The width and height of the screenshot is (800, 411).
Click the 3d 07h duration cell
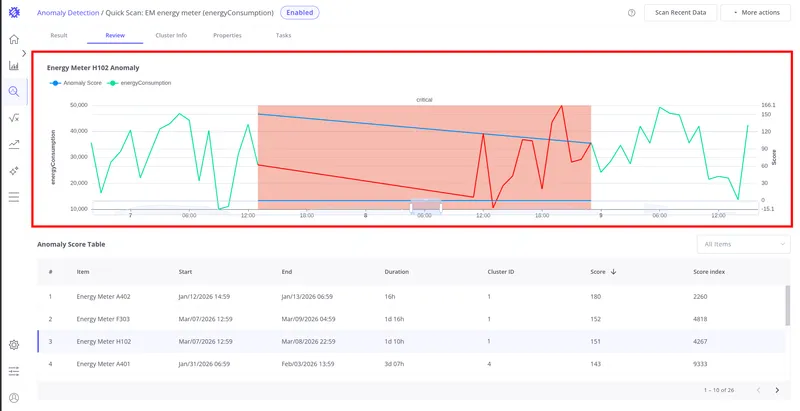[x=394, y=364]
